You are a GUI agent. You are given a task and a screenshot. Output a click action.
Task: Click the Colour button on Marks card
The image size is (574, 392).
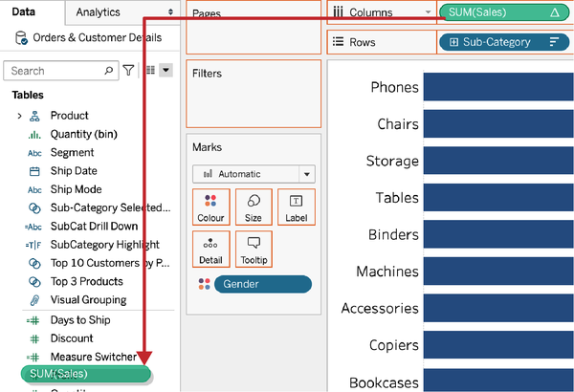click(x=210, y=207)
